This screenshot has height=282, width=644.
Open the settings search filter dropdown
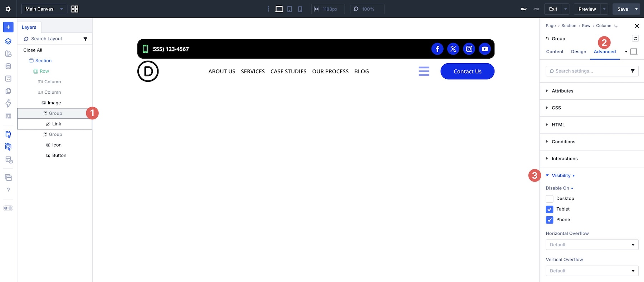tap(633, 71)
